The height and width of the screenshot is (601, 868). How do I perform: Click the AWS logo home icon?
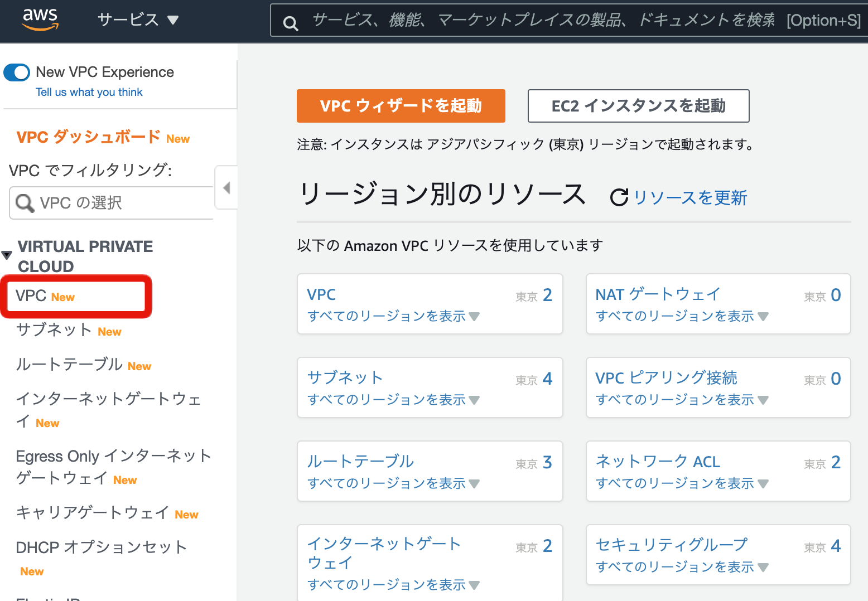40,20
